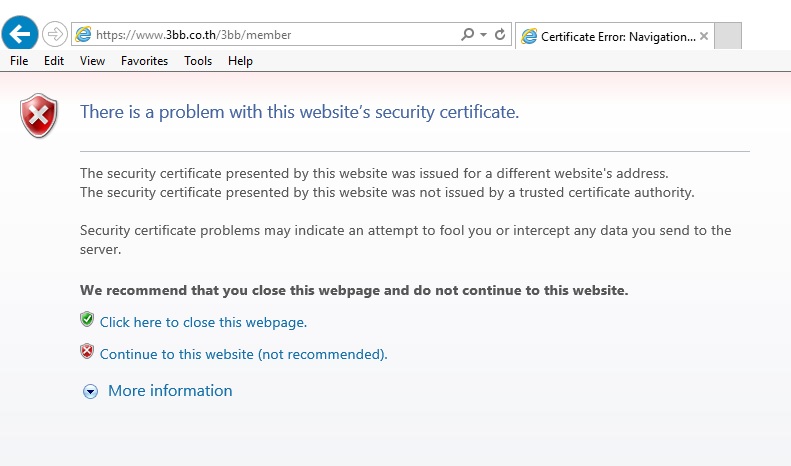Open the Favorites menu

pyautogui.click(x=144, y=61)
